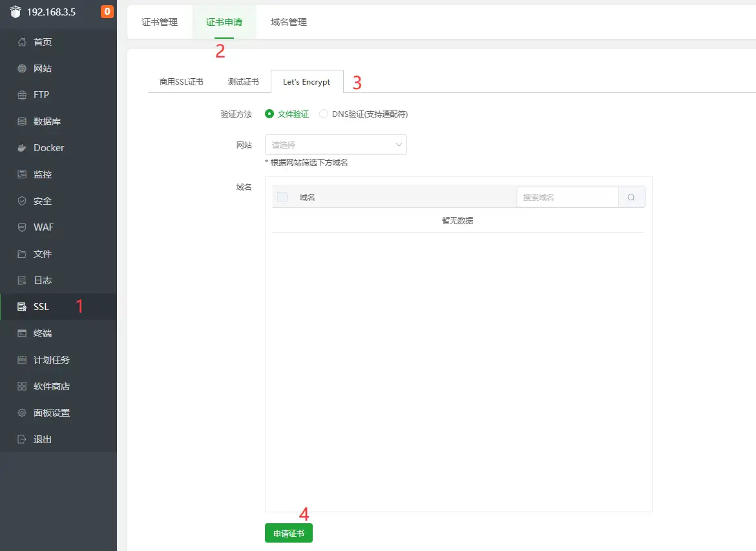Toggle the select-all checkbox in the domain table
Viewport: 756px width, 551px height.
tap(282, 197)
